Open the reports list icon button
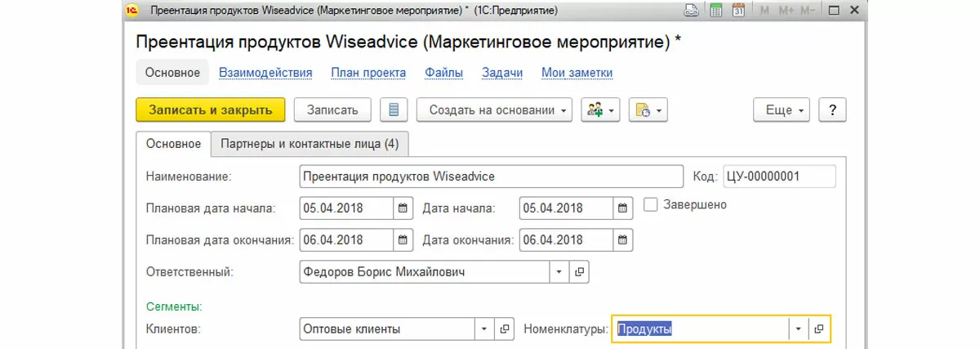The width and height of the screenshot is (980, 349). pyautogui.click(x=394, y=110)
